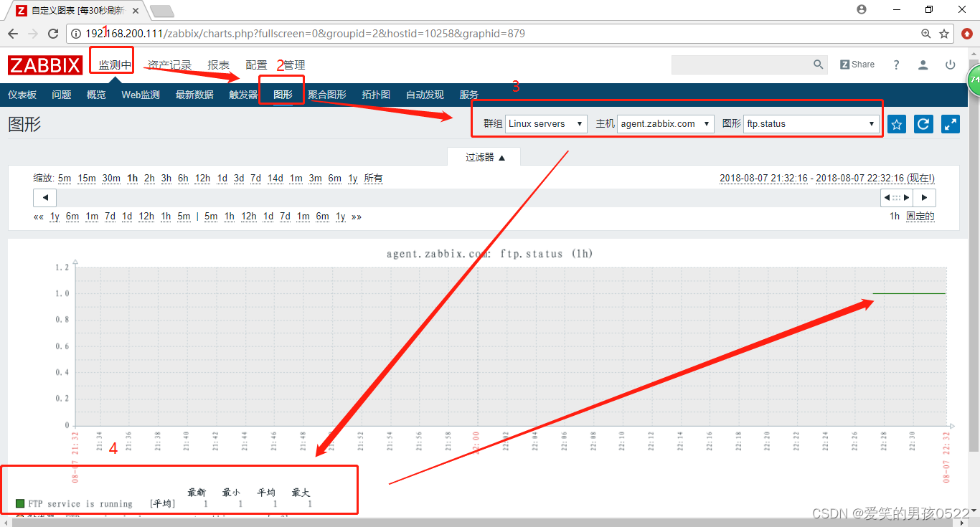This screenshot has width=980, height=527.
Task: Click the browser address bar URL
Action: [305, 34]
